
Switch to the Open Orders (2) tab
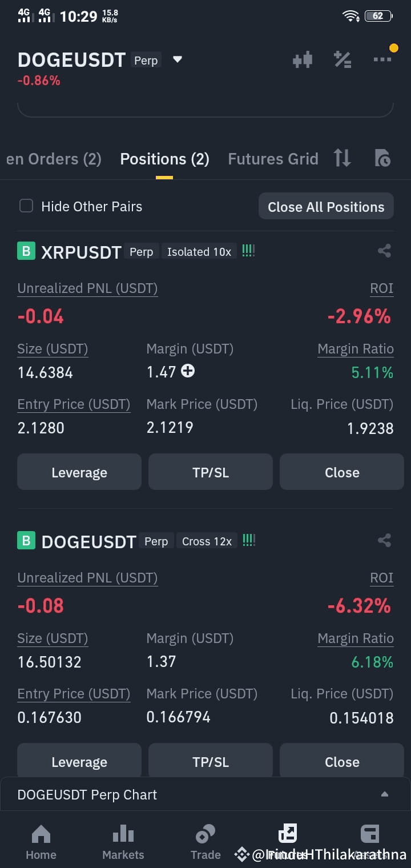[x=54, y=159]
